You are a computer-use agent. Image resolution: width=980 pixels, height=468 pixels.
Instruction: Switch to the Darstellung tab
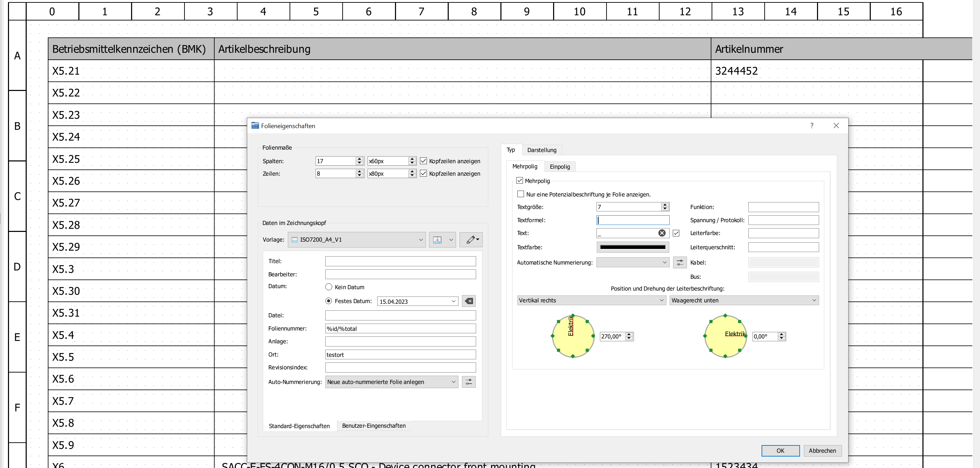pos(541,150)
